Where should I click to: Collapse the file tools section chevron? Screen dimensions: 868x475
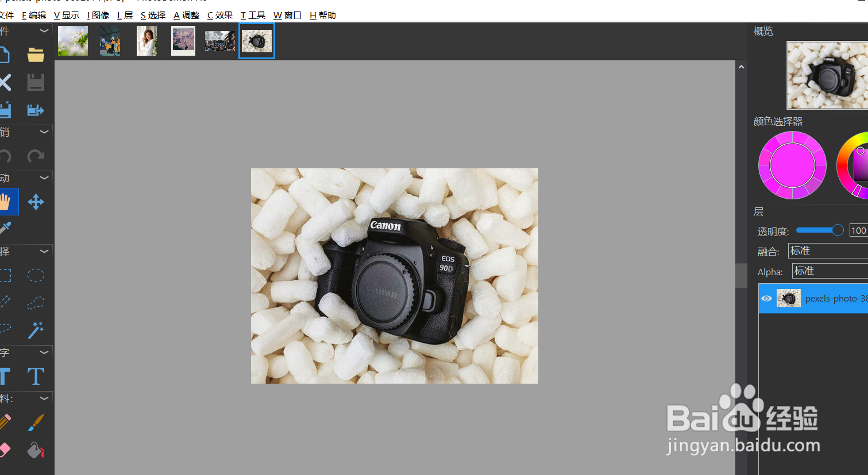[x=44, y=31]
